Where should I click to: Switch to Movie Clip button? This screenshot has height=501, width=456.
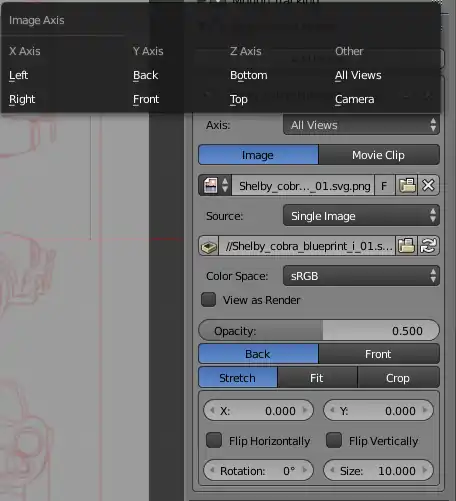379,155
